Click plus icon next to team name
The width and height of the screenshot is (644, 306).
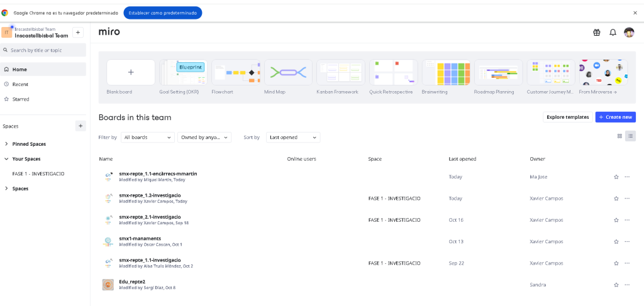pos(78,32)
